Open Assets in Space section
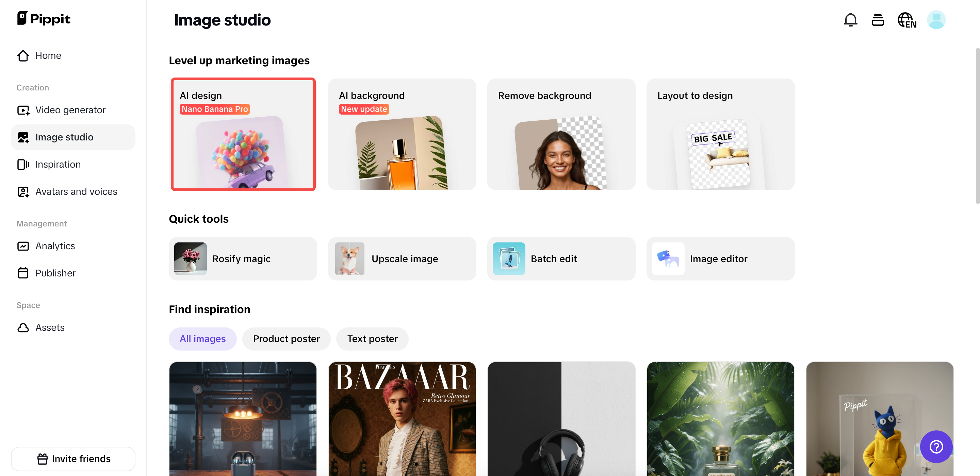 (50, 327)
